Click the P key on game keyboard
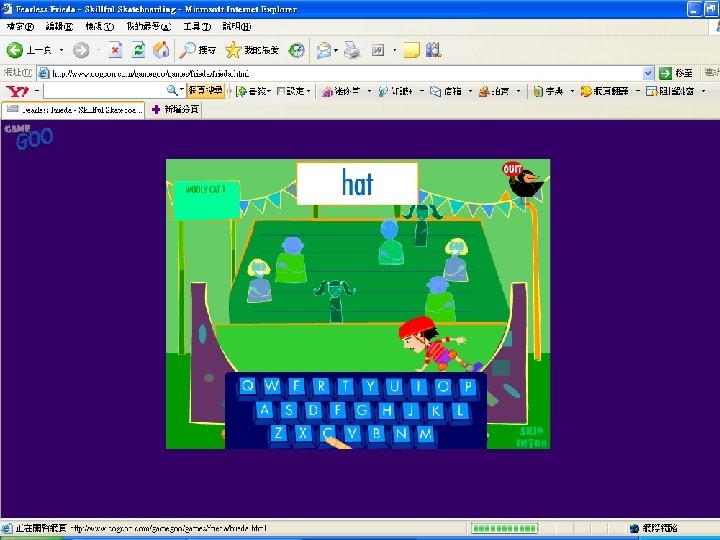 tap(467, 386)
